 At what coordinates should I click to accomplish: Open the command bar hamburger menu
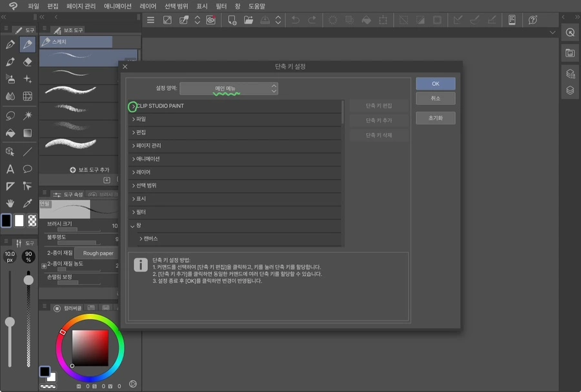tap(150, 20)
